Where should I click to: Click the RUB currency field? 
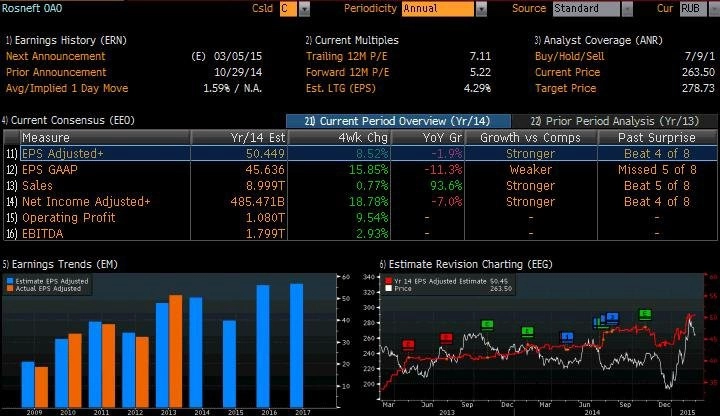pos(693,9)
